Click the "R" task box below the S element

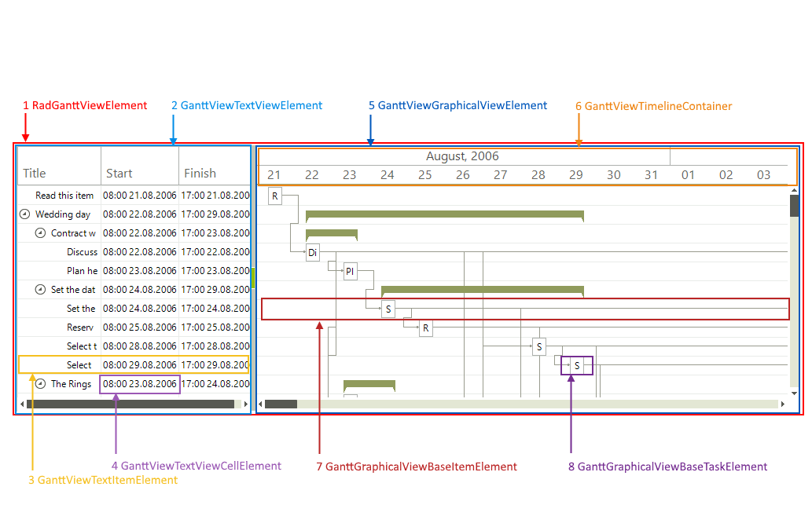[x=425, y=328]
